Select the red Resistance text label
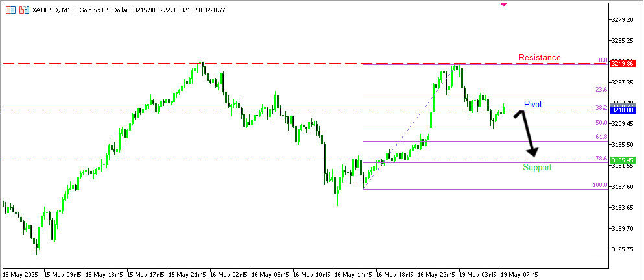 pyautogui.click(x=539, y=58)
